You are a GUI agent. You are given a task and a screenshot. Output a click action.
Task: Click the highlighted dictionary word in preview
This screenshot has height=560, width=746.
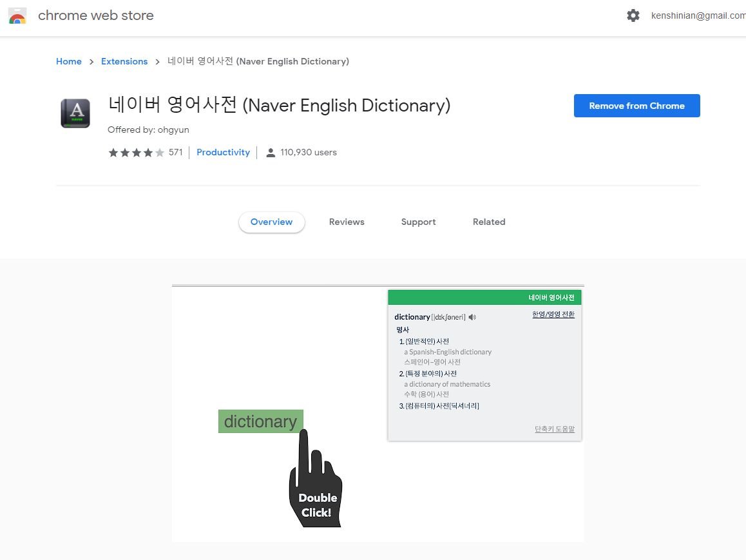point(260,421)
